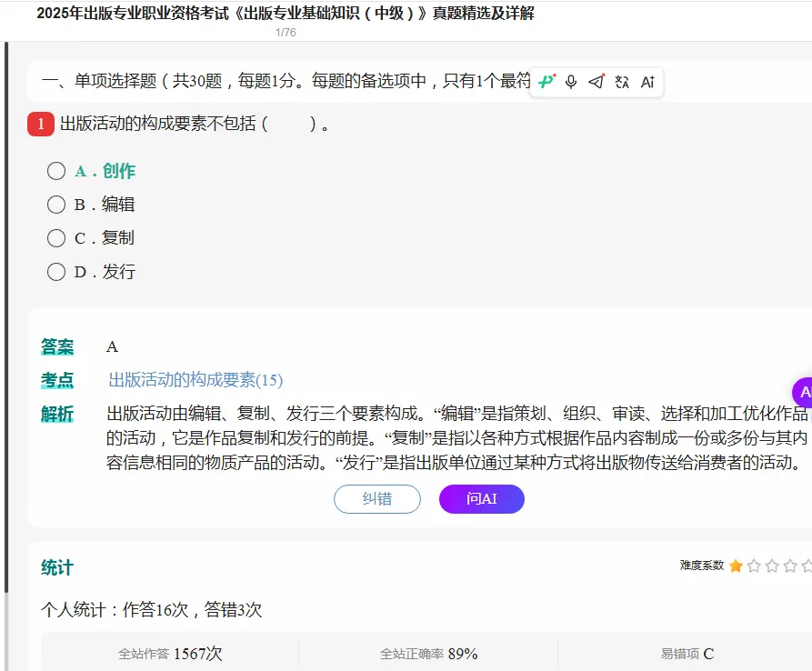Click the AI icon in floating toolbar
812x671 pixels.
pos(647,82)
